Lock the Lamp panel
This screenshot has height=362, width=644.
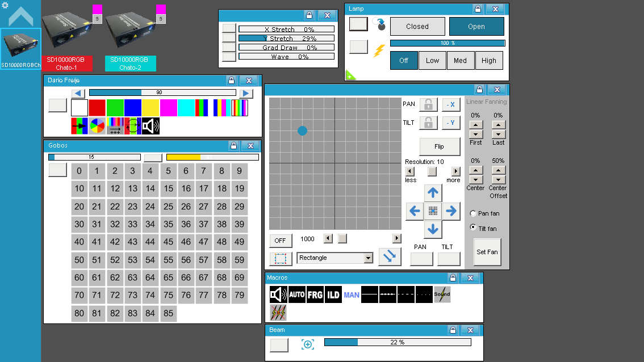coord(478,9)
